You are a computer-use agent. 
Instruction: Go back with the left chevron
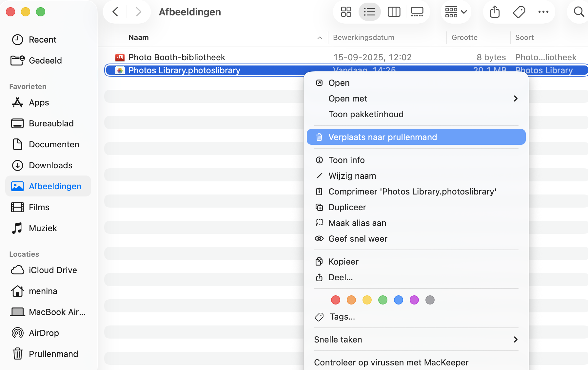[115, 12]
